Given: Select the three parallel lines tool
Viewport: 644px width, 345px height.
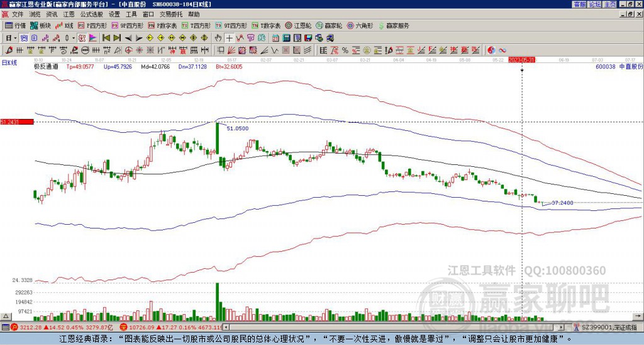Looking at the screenshot, I should pyautogui.click(x=307, y=50).
